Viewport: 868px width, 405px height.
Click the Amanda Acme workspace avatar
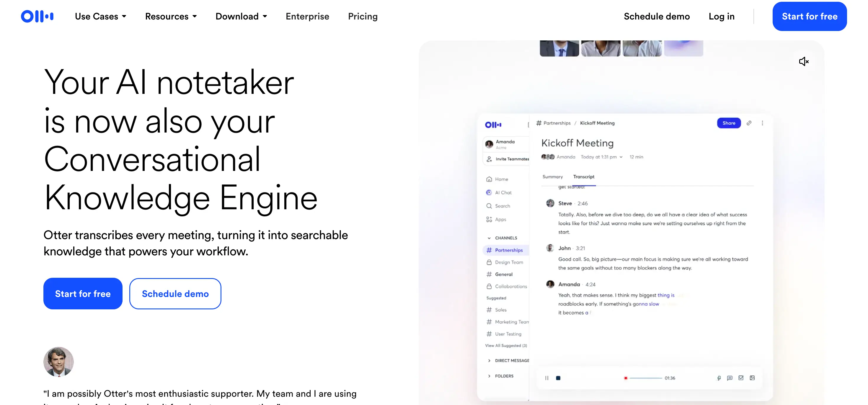pos(489,144)
